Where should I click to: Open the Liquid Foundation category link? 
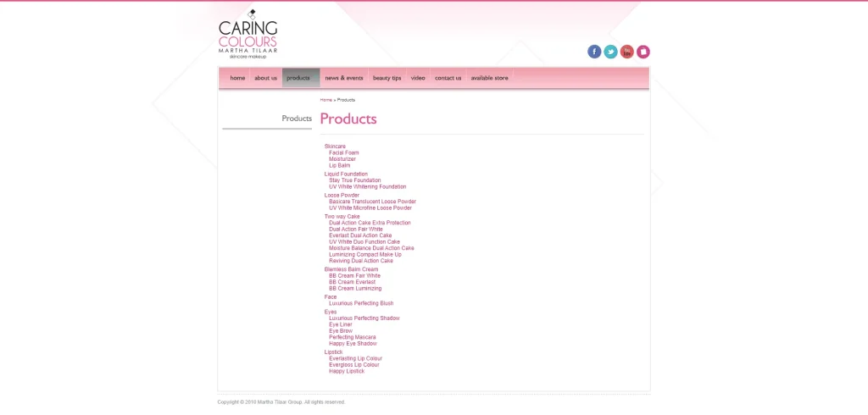click(x=346, y=174)
